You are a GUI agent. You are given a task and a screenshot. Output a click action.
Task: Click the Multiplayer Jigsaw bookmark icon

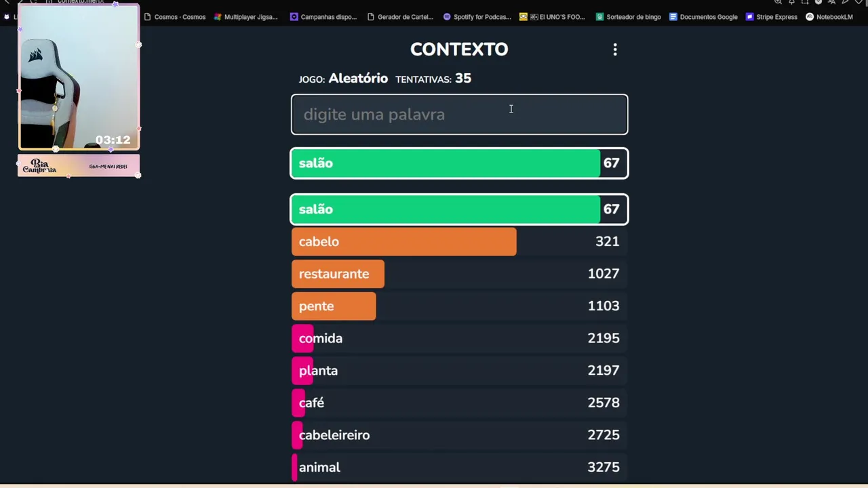tap(218, 17)
